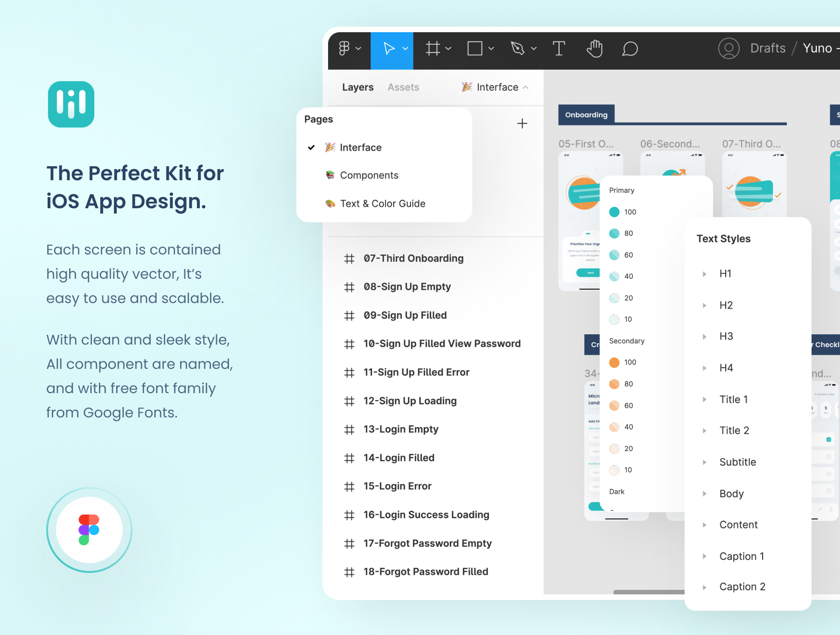Pick the Primary 100 teal swatch
The height and width of the screenshot is (635, 840).
(615, 212)
